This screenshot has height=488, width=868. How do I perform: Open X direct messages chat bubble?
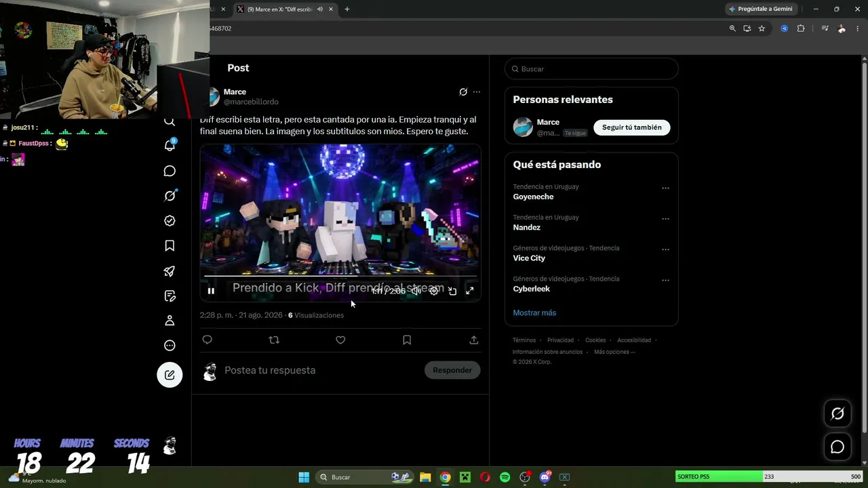(170, 171)
